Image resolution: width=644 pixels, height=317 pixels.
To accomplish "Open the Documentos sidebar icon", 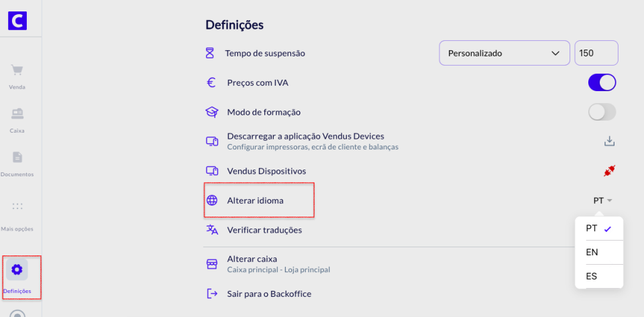I will point(17,157).
